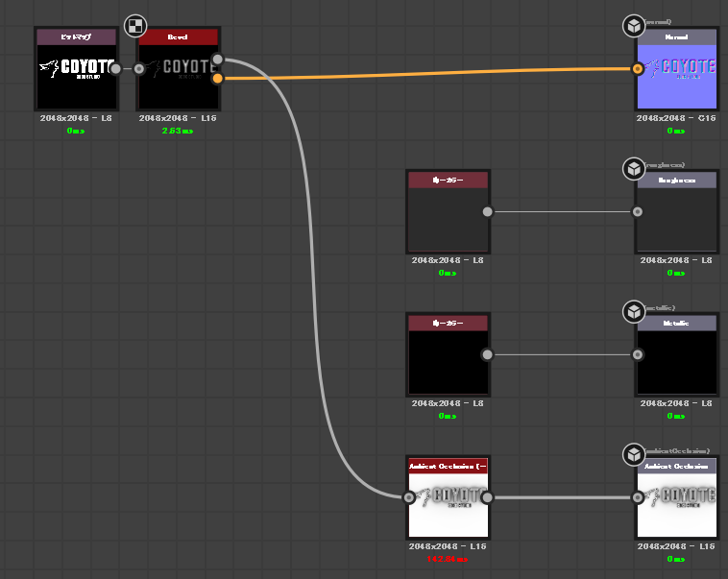Click the red 142.84 ms timing text
Viewport: 728px width, 579px height.
448,559
